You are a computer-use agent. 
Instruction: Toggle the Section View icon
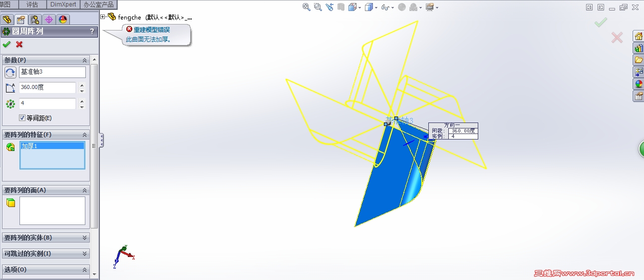(x=341, y=7)
